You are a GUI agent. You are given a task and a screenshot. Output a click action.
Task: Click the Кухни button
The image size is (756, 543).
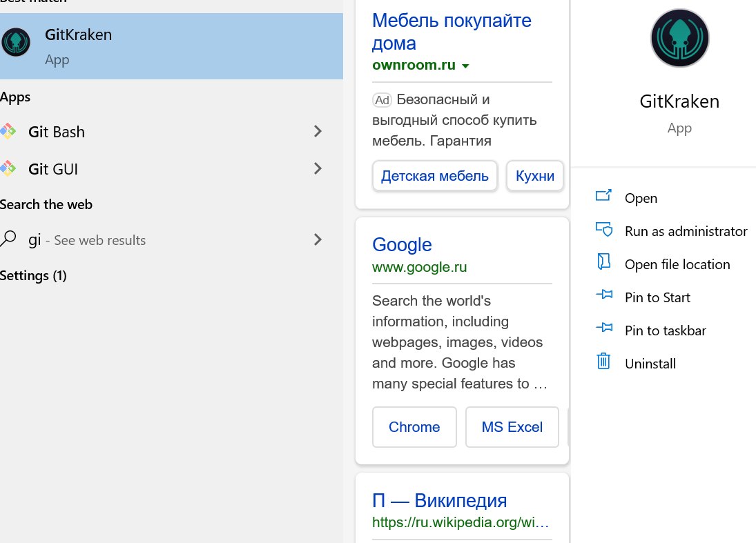coord(534,176)
